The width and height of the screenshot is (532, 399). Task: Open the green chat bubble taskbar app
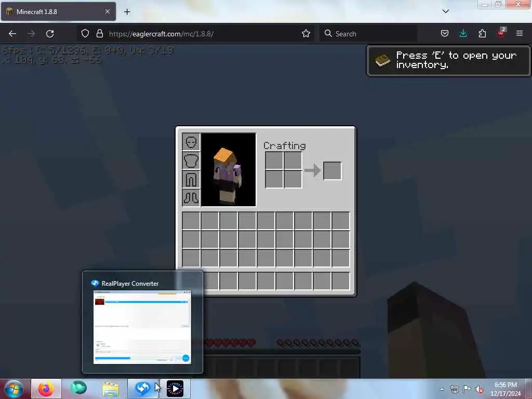[78, 389]
